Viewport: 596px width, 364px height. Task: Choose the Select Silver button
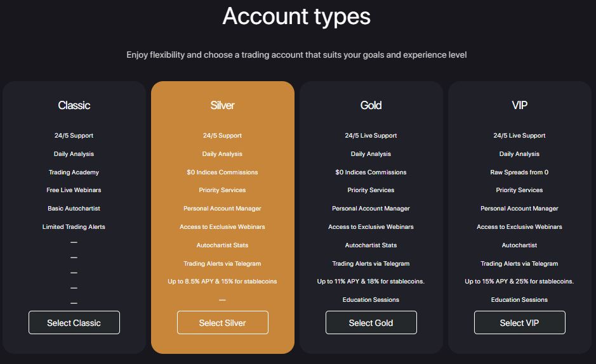[x=223, y=323]
